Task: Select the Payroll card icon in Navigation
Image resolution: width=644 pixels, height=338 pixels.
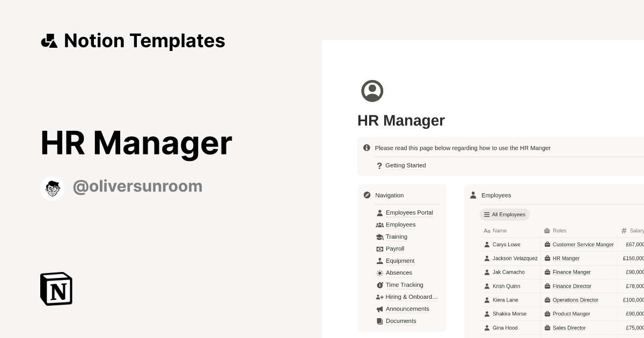Action: pos(379,248)
